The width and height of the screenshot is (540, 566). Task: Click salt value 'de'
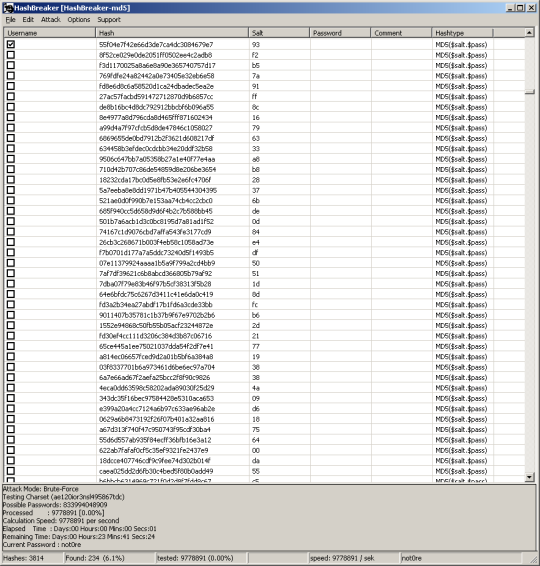pyautogui.click(x=256, y=211)
